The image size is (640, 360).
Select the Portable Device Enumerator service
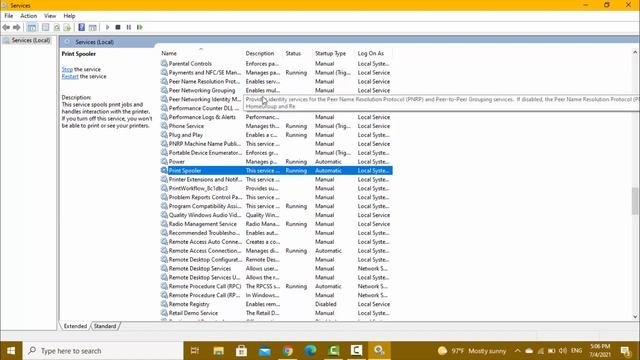276,153
